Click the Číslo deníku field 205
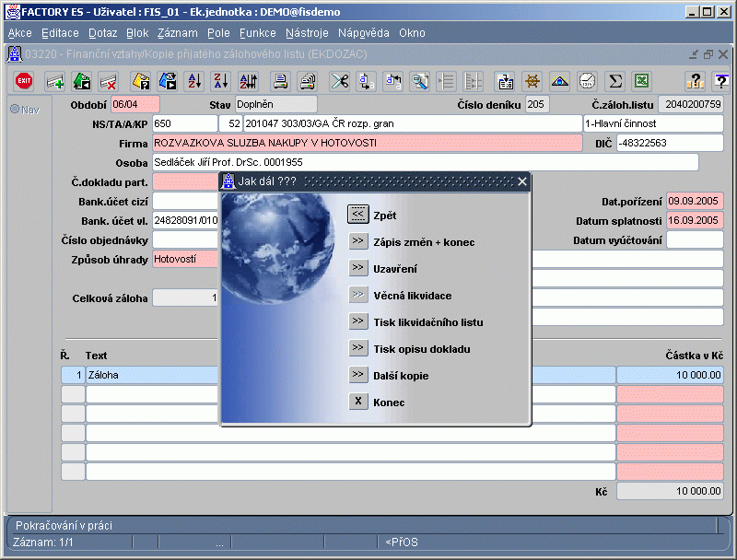This screenshot has height=560, width=737. click(x=537, y=104)
